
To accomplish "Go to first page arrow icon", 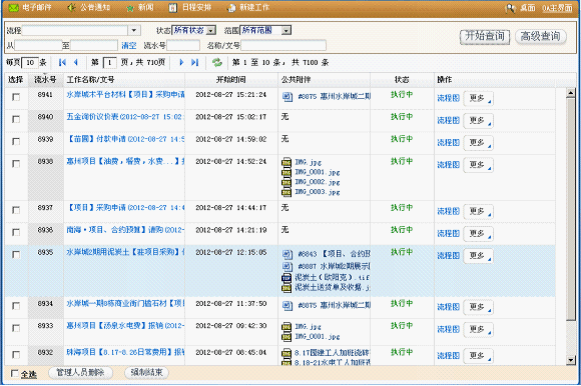I will click(x=62, y=62).
